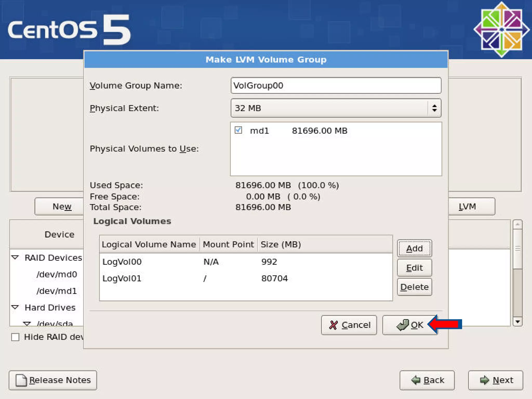Click the Back green arrow icon
532x399 pixels.
(x=416, y=380)
